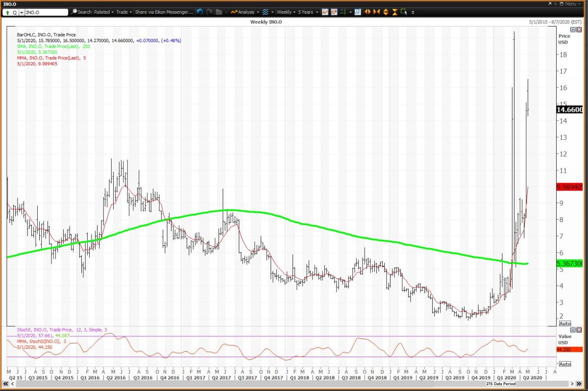The image size is (588, 391).
Task: Click the redo arrow icon
Action: (209, 12)
